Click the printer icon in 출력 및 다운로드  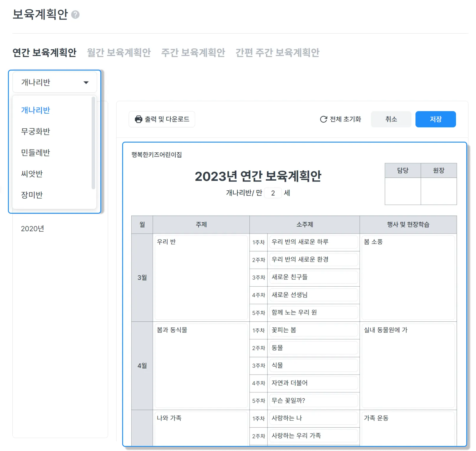138,119
